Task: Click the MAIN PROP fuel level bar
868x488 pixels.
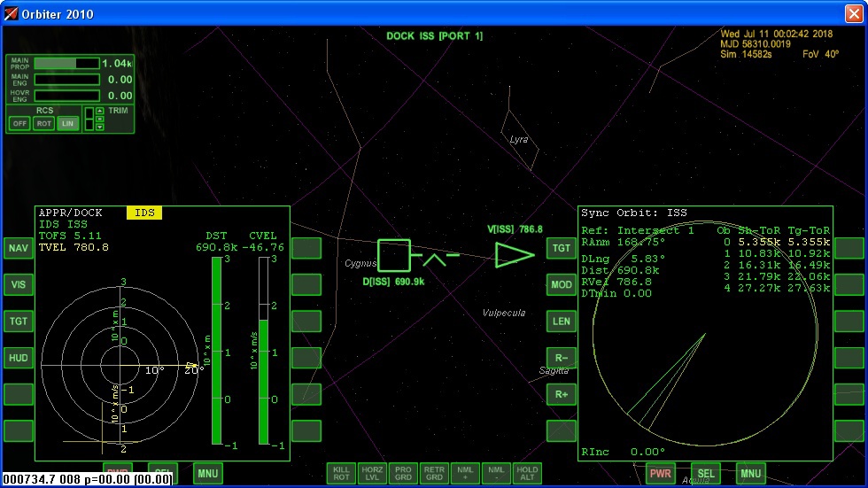Action: (x=67, y=64)
